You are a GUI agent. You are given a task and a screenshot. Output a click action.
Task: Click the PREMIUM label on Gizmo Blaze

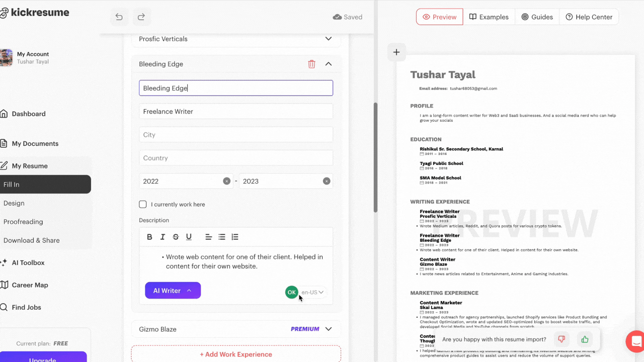pyautogui.click(x=305, y=329)
